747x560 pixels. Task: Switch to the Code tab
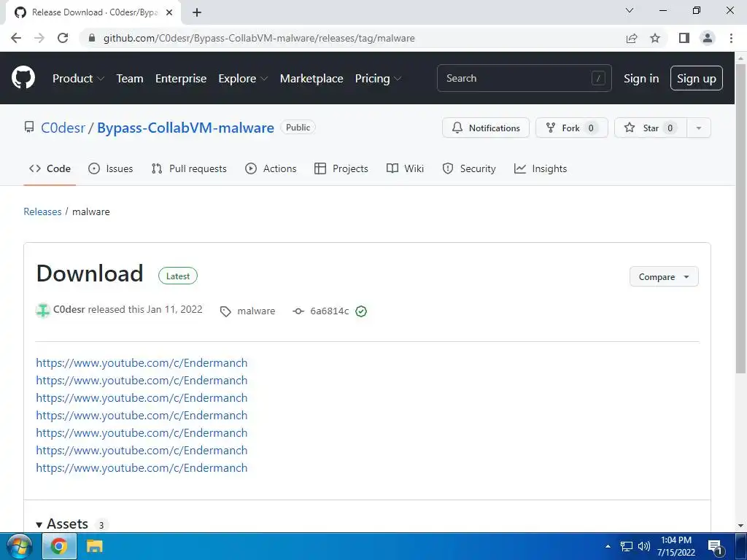pyautogui.click(x=50, y=168)
